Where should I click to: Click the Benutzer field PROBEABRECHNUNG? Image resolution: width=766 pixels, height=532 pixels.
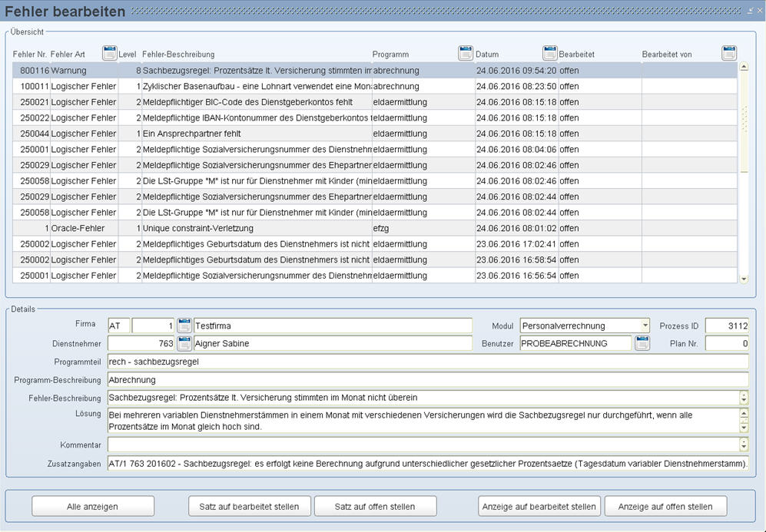pos(575,344)
